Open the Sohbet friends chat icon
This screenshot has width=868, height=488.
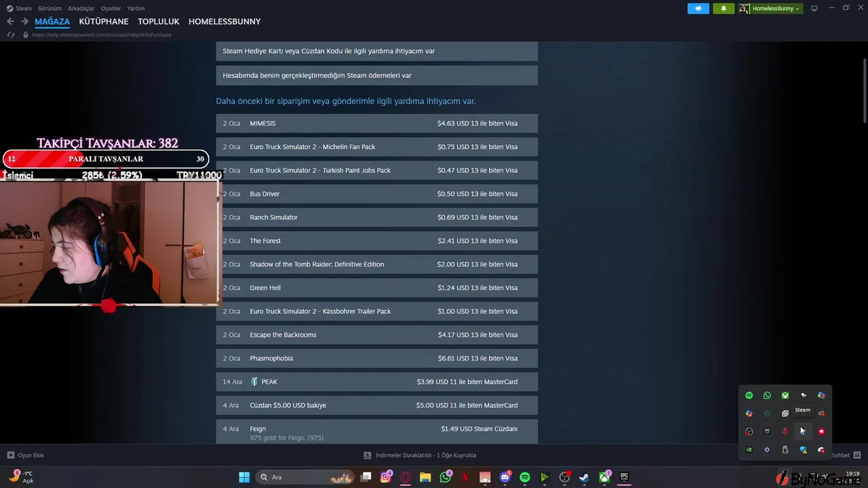pos(856,455)
